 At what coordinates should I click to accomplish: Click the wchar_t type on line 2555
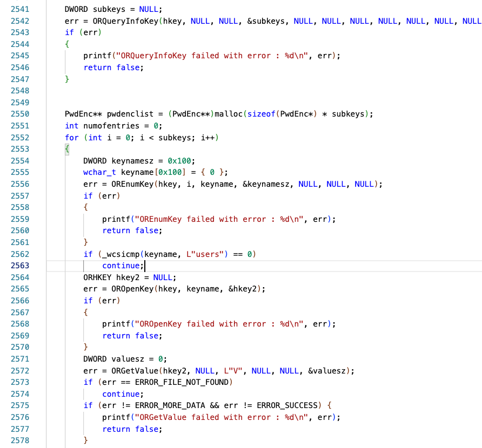point(99,172)
